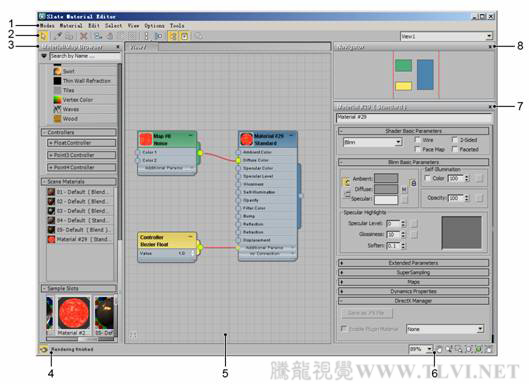
Task: Open the Edit menu
Action: pos(94,26)
